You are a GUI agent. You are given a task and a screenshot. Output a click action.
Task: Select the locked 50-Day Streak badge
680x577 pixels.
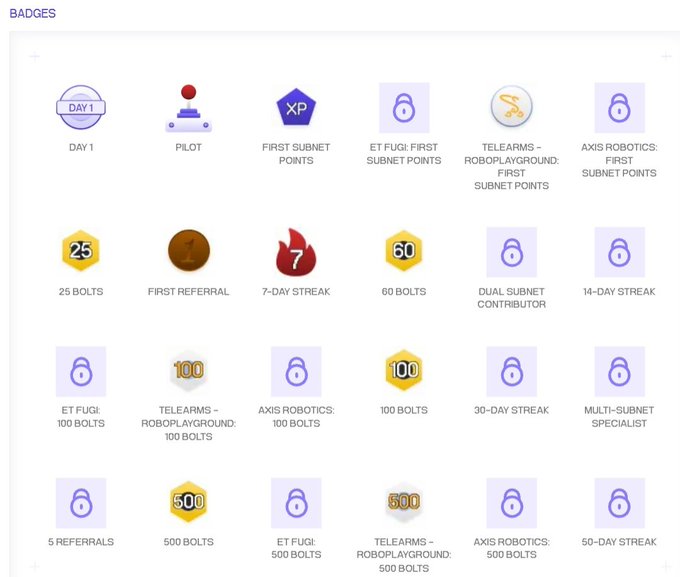(619, 503)
